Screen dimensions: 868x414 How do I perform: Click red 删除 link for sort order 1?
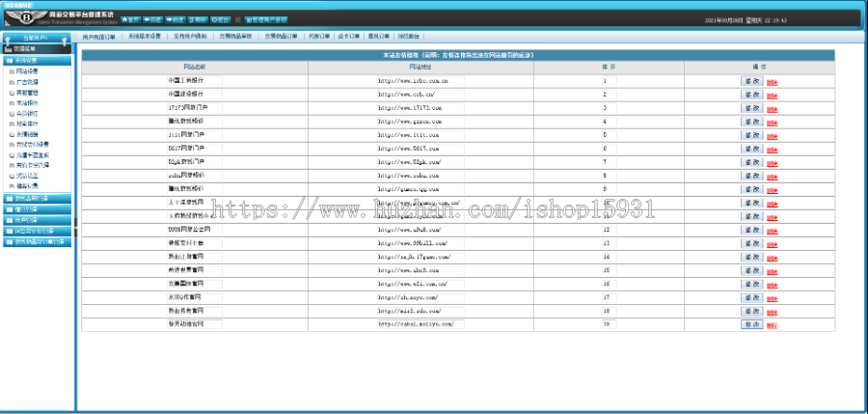pos(772,83)
